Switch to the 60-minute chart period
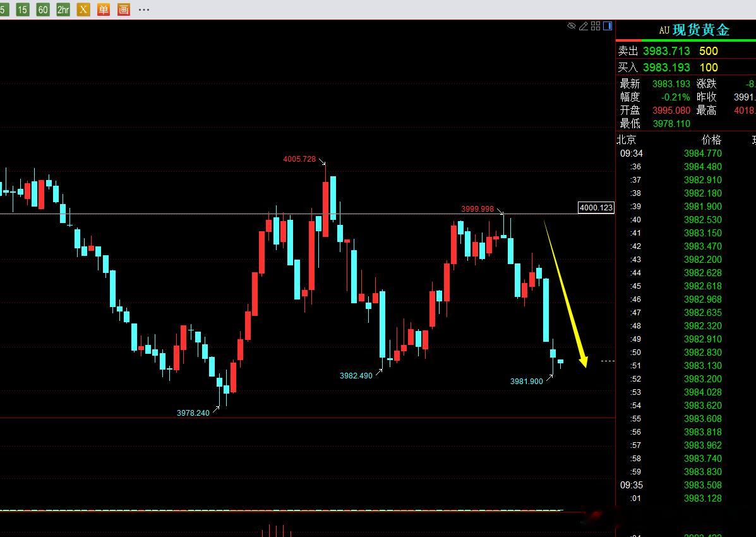The height and width of the screenshot is (537, 756). pyautogui.click(x=43, y=9)
